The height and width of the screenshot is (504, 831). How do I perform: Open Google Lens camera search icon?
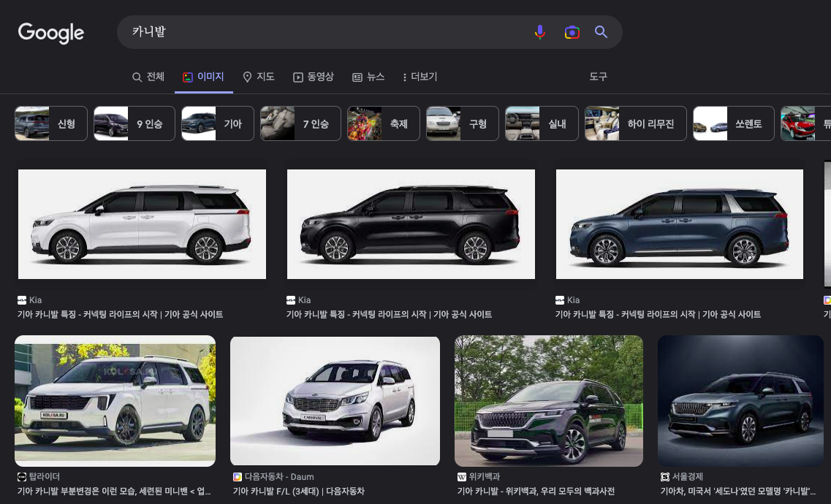point(572,32)
